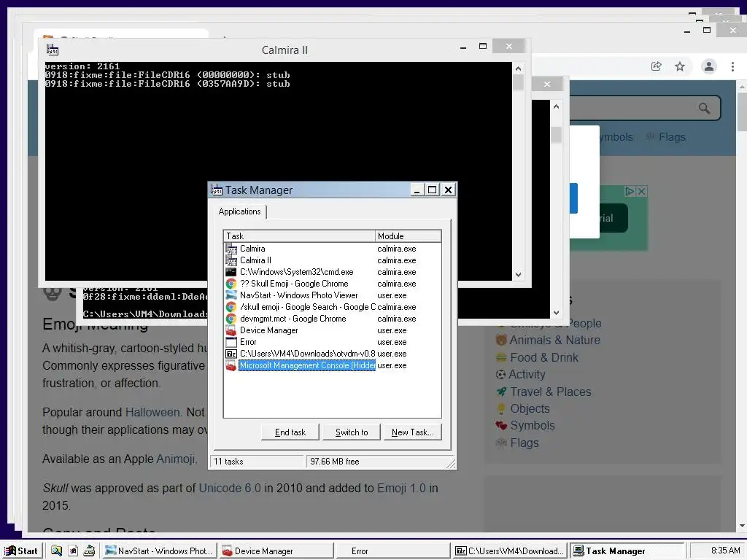Click scroll up arrow in rear console window
The height and width of the screenshot is (560, 747).
point(556,106)
